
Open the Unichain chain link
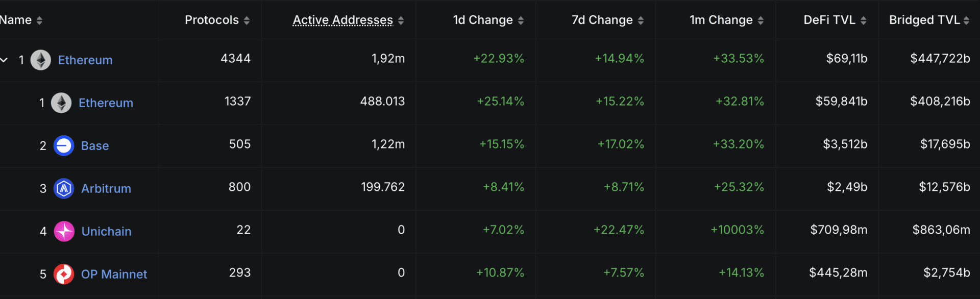pyautogui.click(x=107, y=232)
